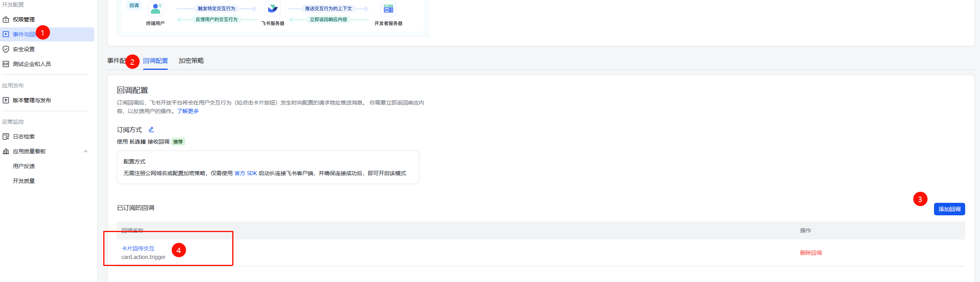Image resolution: width=980 pixels, height=282 pixels.
Task: Collapse the 应用质量看板 section chevron
Action: tap(86, 151)
